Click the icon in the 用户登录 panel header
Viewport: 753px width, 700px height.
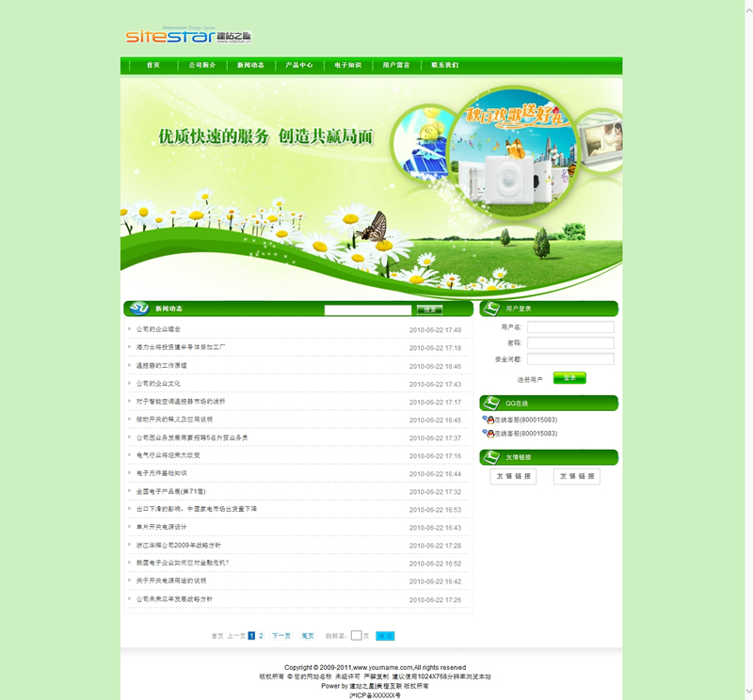click(x=492, y=309)
